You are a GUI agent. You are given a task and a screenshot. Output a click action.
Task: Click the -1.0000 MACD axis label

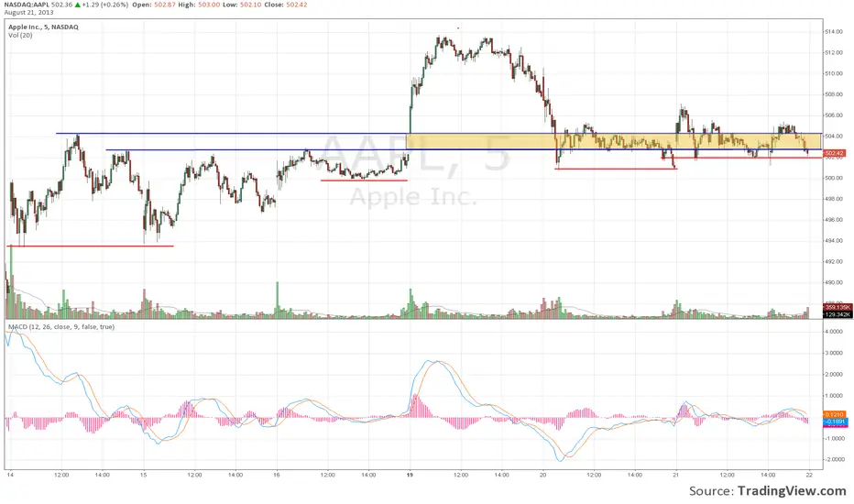[834, 439]
